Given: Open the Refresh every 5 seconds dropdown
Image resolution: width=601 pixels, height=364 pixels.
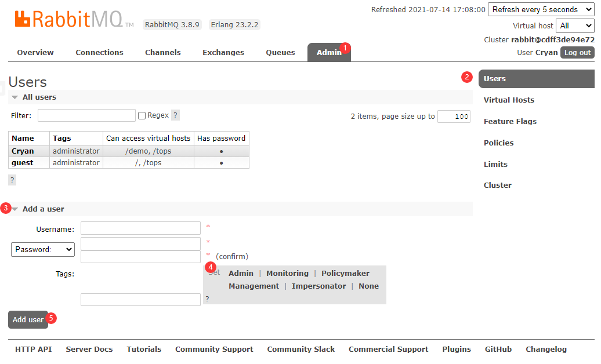Looking at the screenshot, I should click(541, 10).
